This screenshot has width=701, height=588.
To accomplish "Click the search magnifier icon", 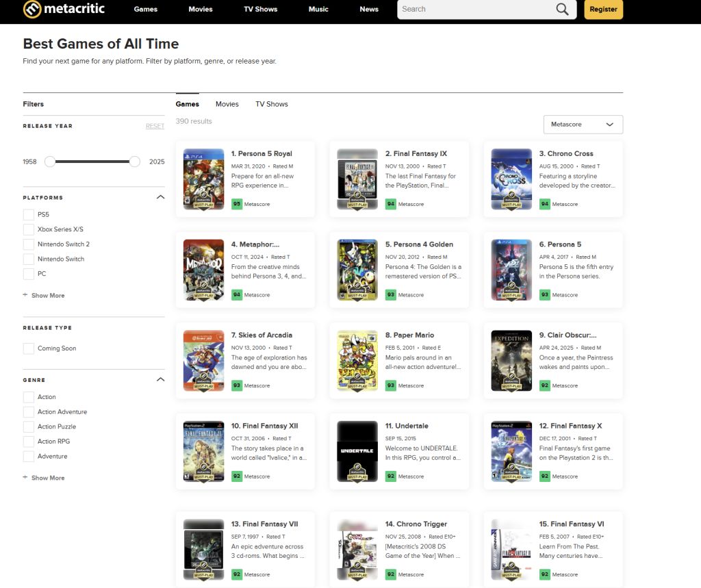I will (x=562, y=9).
